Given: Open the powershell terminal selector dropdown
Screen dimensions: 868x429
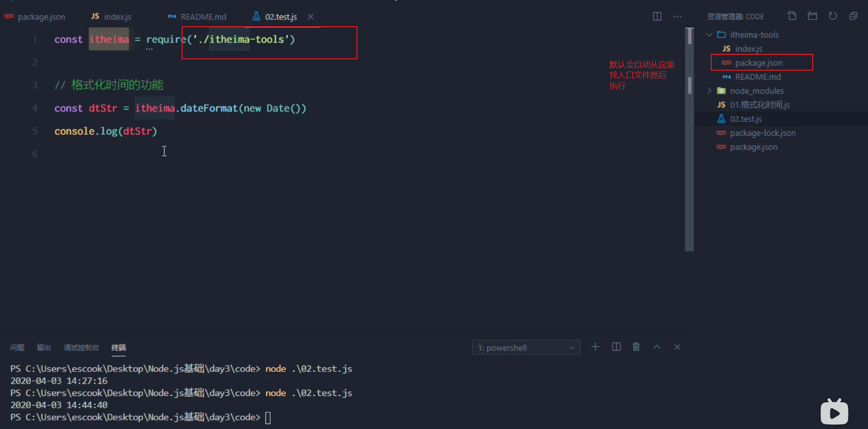Looking at the screenshot, I should pos(526,347).
